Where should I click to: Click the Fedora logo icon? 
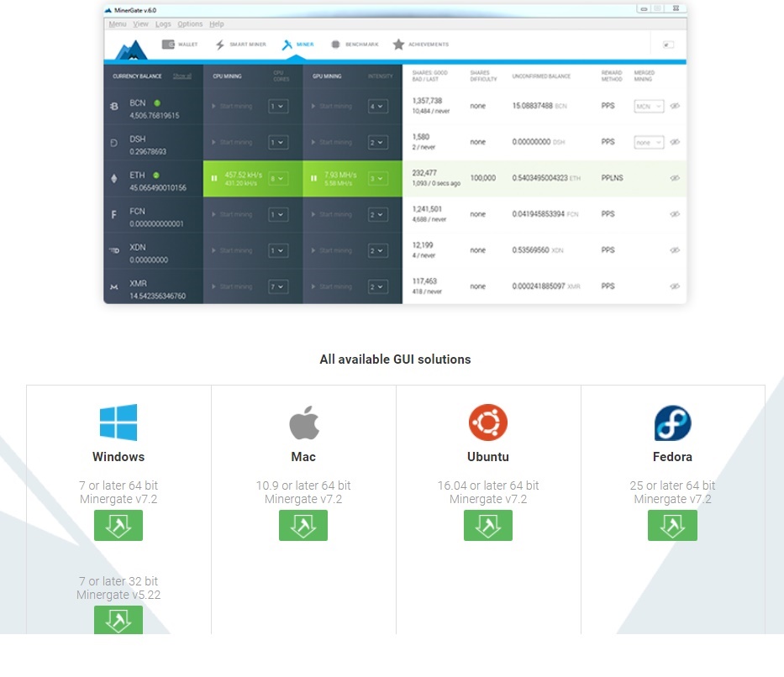(x=672, y=422)
